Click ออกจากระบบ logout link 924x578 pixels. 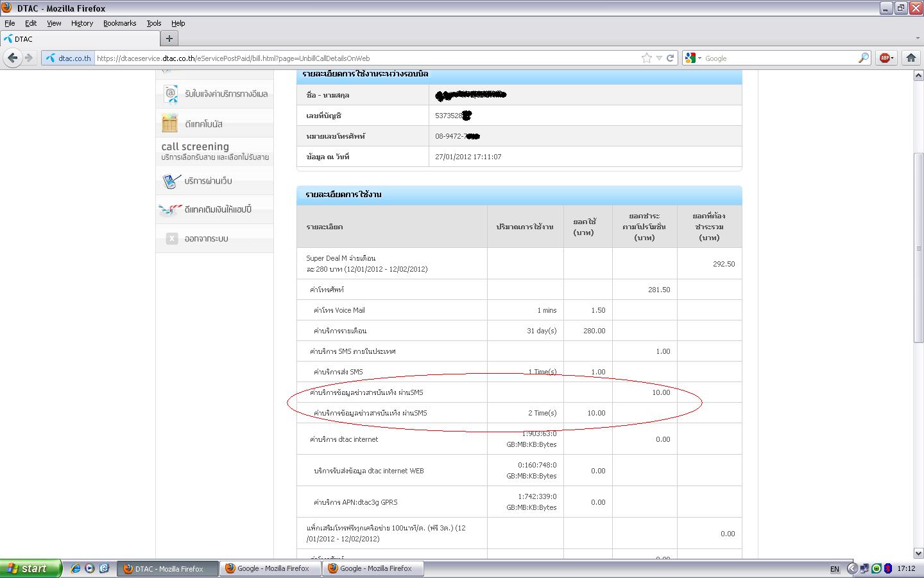pyautogui.click(x=206, y=238)
